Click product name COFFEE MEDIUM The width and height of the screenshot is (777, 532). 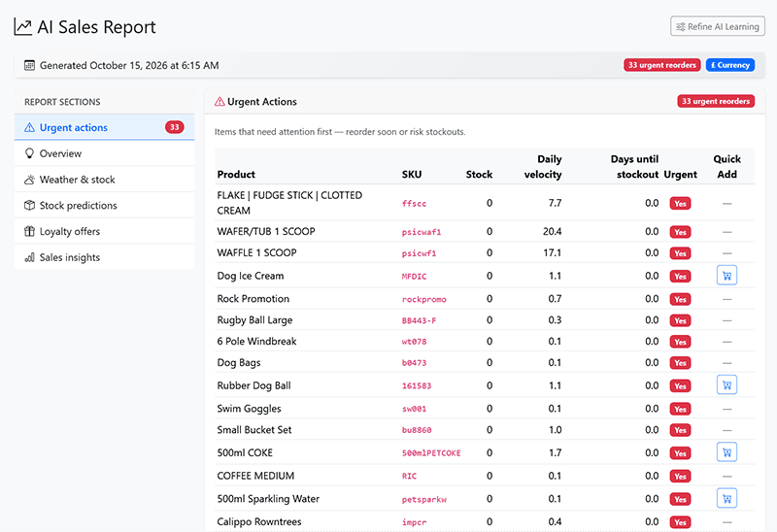point(255,476)
